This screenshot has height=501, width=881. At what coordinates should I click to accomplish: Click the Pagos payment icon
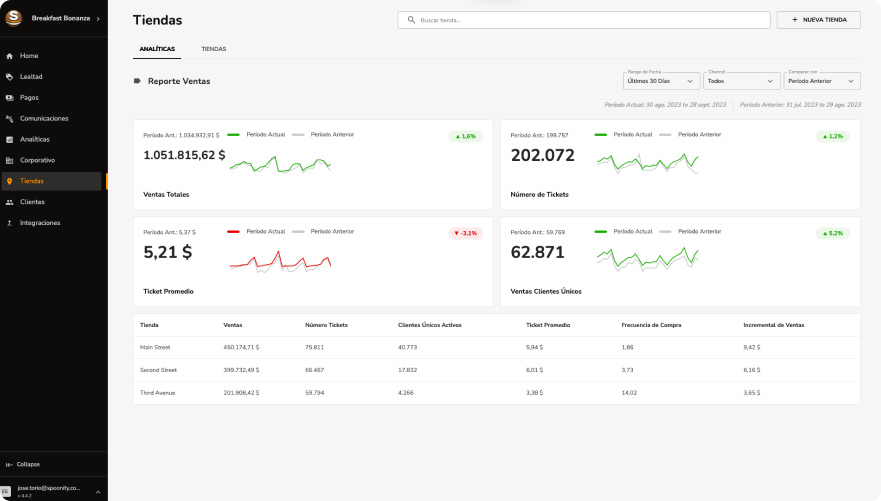pyautogui.click(x=10, y=98)
